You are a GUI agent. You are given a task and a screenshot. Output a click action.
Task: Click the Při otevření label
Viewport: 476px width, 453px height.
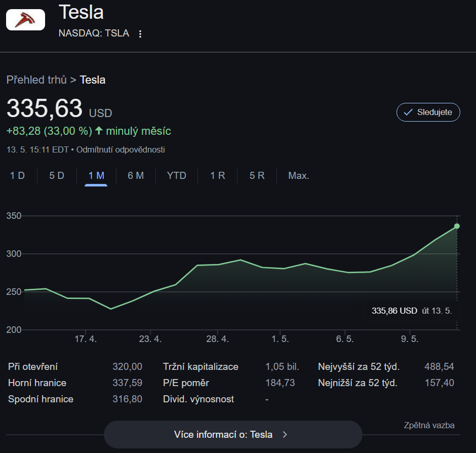33,367
